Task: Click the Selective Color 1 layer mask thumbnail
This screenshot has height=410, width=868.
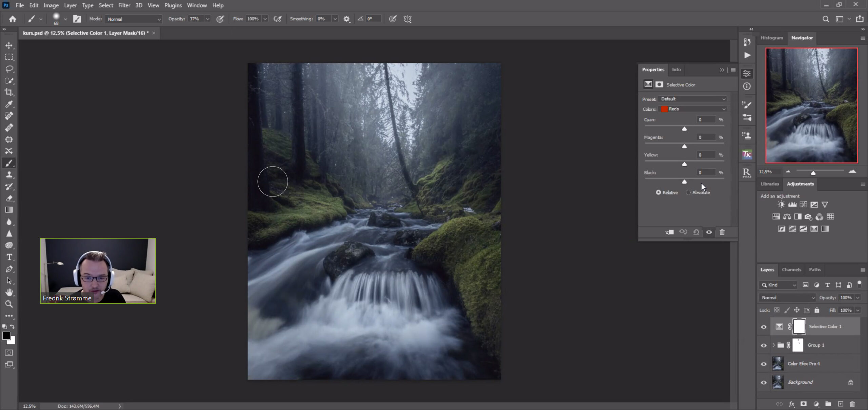Action: pos(799,327)
